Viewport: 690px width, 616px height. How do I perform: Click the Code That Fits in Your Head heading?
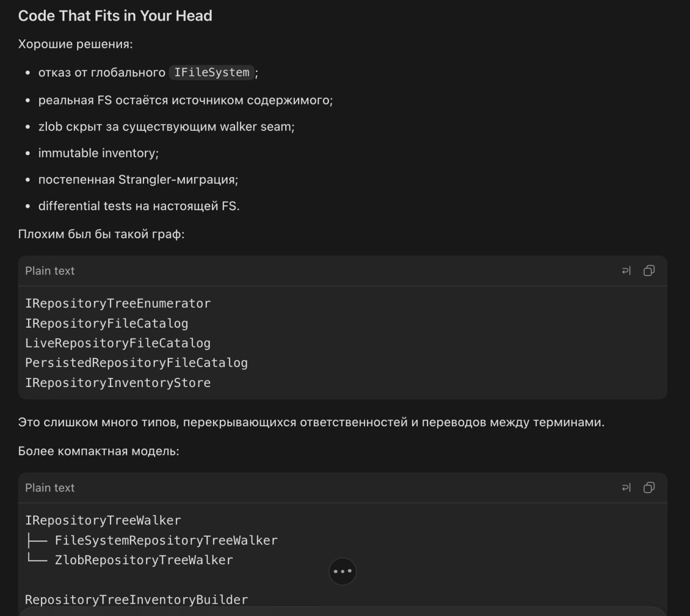coord(115,16)
